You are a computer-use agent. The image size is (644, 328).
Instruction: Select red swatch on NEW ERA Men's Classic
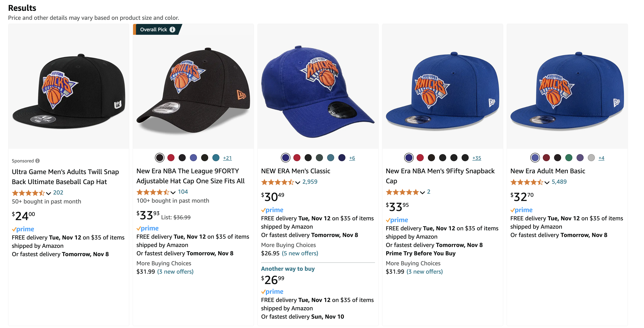[x=297, y=158]
